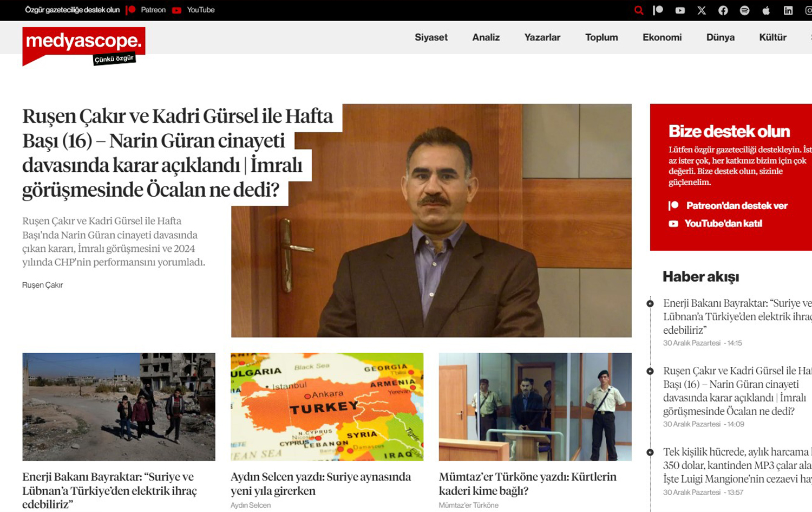The image size is (812, 512).
Task: Open the YouTube icon in top-right social bar
Action: pos(680,10)
